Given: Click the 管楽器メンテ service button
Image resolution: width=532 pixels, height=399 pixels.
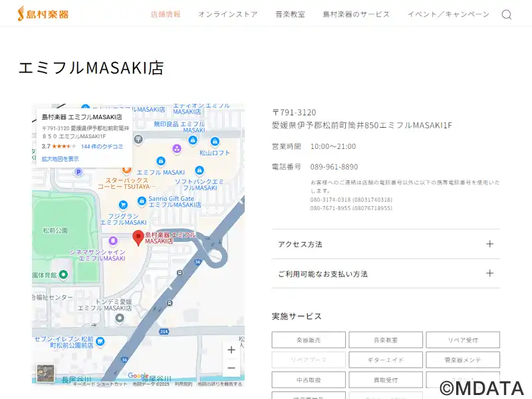Looking at the screenshot, I should tap(463, 360).
